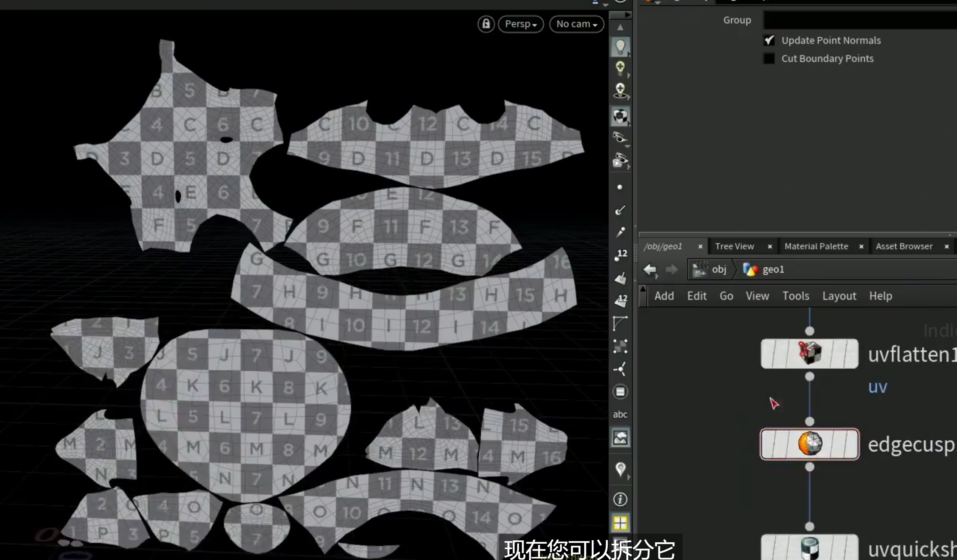This screenshot has width=957, height=560.
Task: Click the uvflatten1 node output connector
Action: (x=809, y=376)
